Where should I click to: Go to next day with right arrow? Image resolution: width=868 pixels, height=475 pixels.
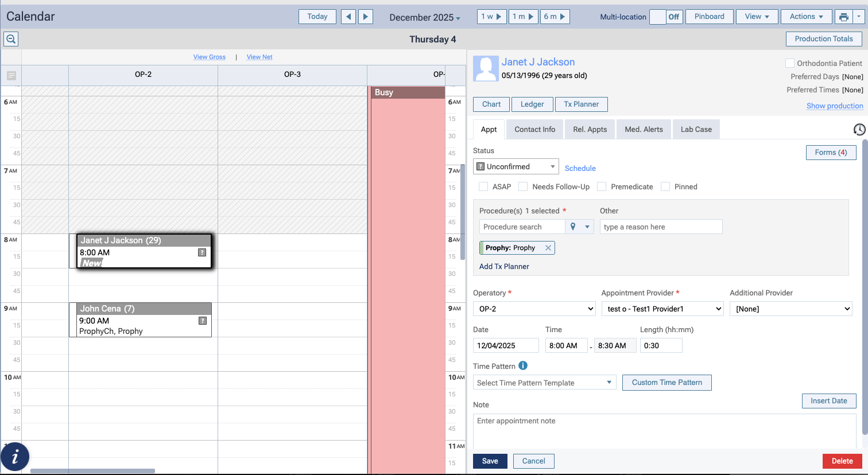point(366,17)
